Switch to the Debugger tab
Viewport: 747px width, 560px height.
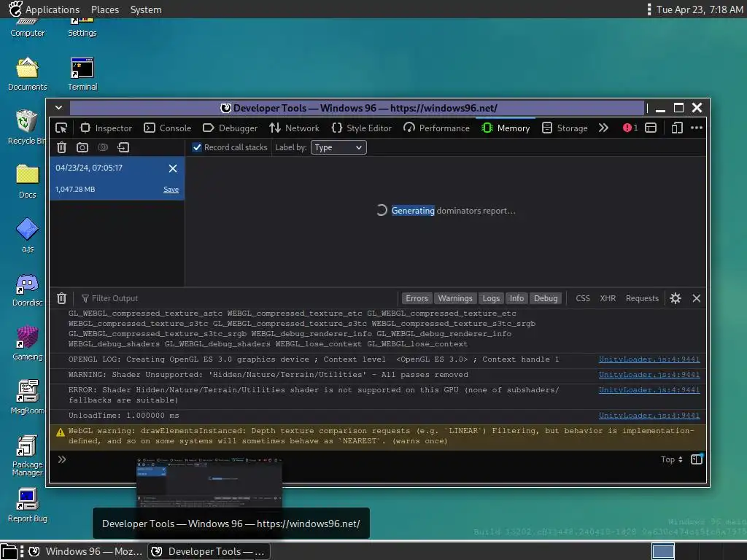230,128
